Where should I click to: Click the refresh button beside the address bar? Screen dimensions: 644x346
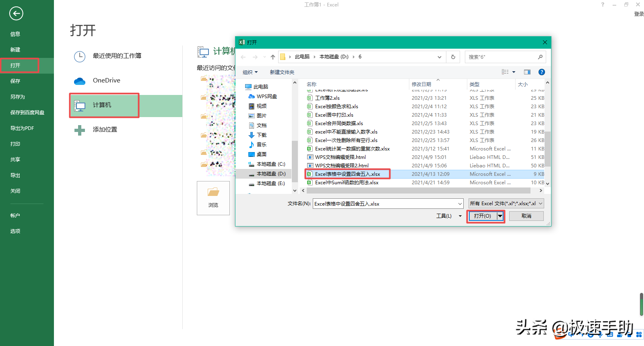tap(453, 57)
